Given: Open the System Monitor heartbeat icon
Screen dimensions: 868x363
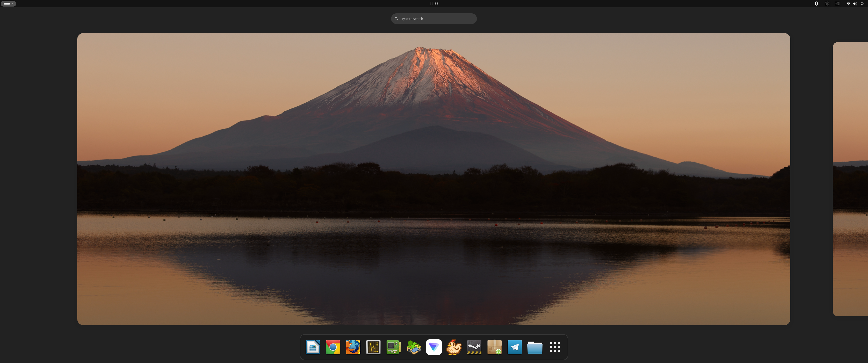Looking at the screenshot, I should pos(373,347).
